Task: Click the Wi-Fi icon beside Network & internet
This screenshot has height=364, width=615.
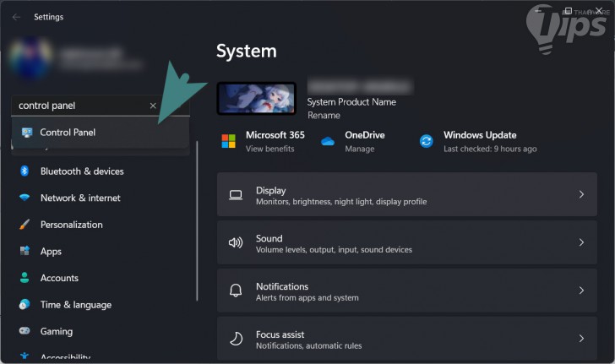Action: (24, 198)
